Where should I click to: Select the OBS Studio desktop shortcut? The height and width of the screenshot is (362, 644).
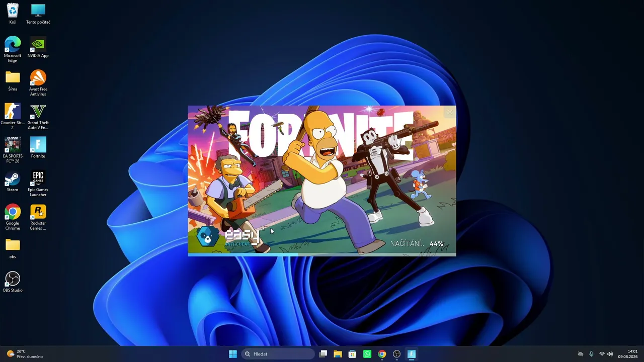coord(13,282)
